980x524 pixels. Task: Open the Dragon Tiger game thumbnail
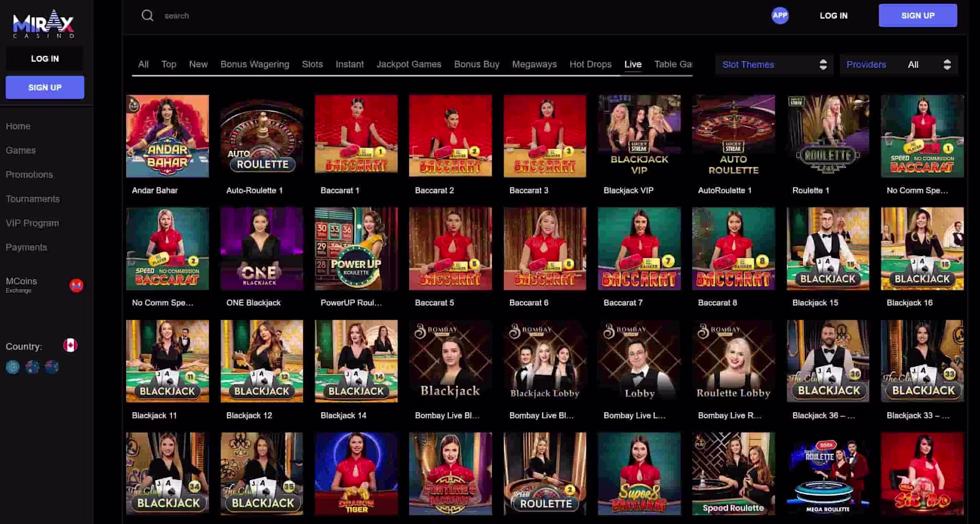pyautogui.click(x=356, y=474)
